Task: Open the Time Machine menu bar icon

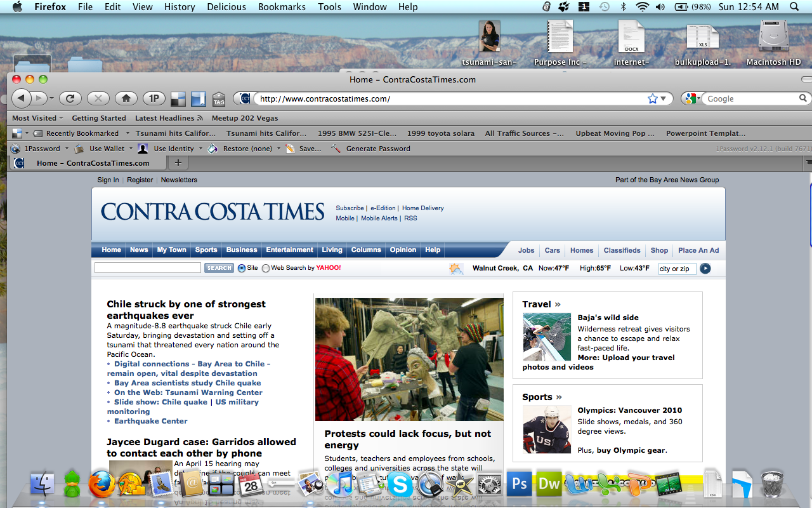Action: click(605, 7)
